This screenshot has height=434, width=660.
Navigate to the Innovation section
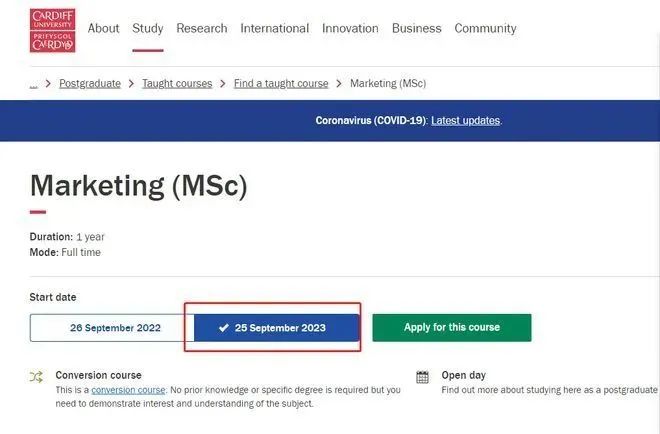pyautogui.click(x=350, y=29)
